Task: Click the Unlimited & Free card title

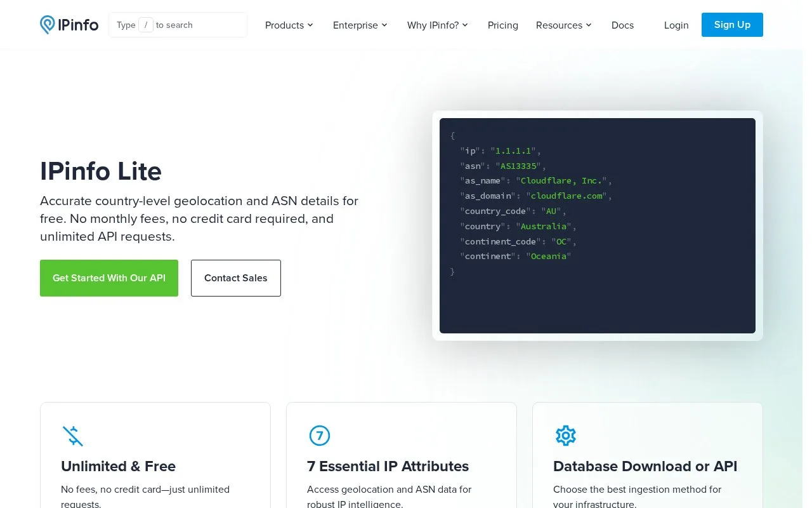Action: click(118, 466)
